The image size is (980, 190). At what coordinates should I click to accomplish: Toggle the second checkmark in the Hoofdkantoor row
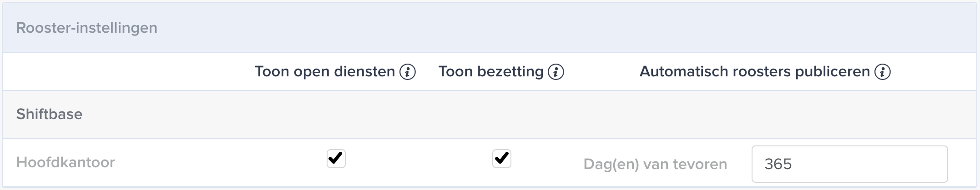[501, 159]
